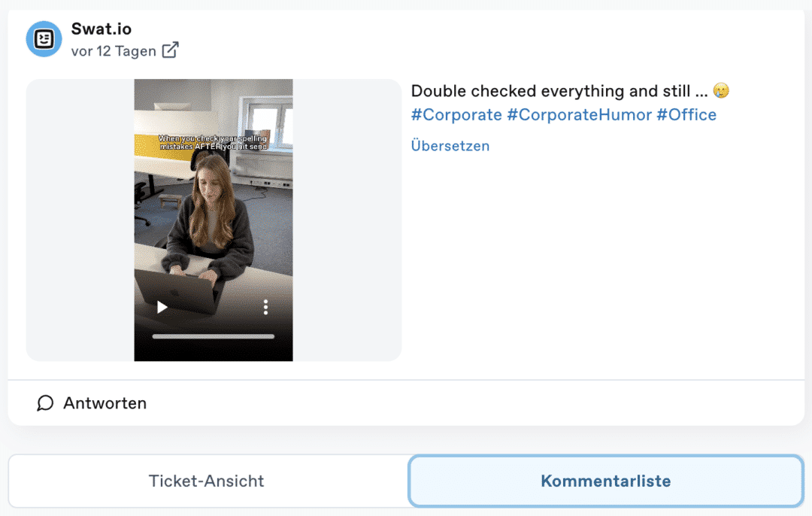The image size is (812, 516).
Task: Open the post via external link icon
Action: (171, 50)
